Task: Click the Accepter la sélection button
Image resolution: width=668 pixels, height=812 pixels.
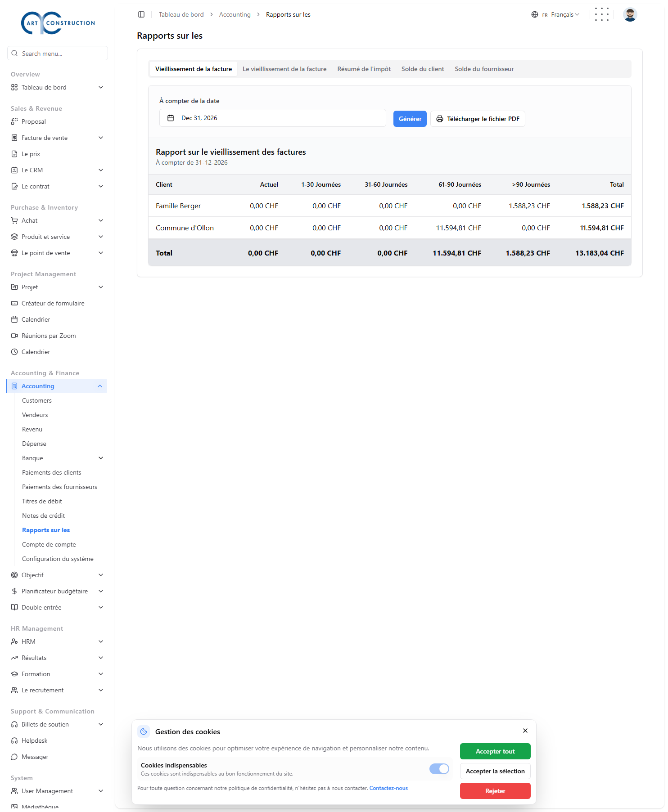Action: point(495,771)
